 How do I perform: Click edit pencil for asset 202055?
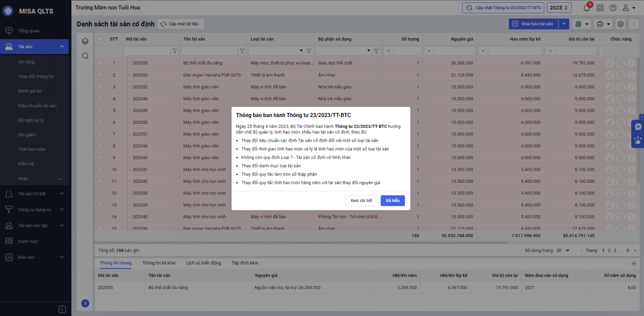click(x=610, y=63)
